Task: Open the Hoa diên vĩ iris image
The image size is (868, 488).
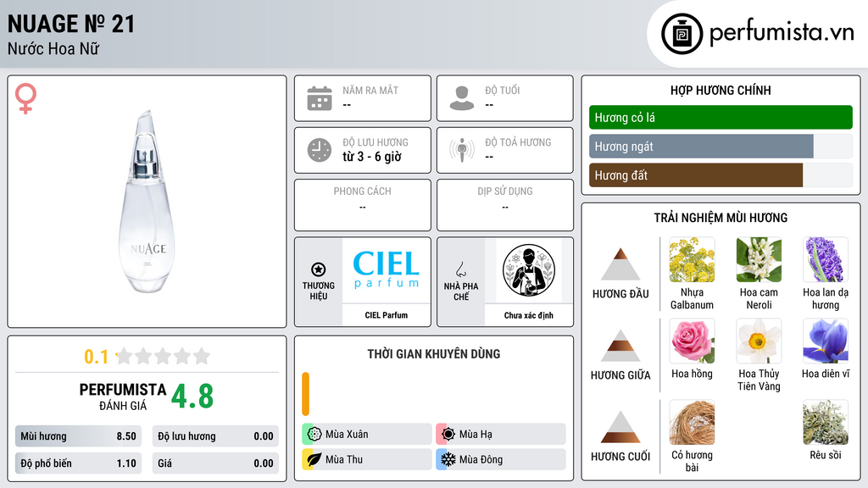Action: click(826, 341)
